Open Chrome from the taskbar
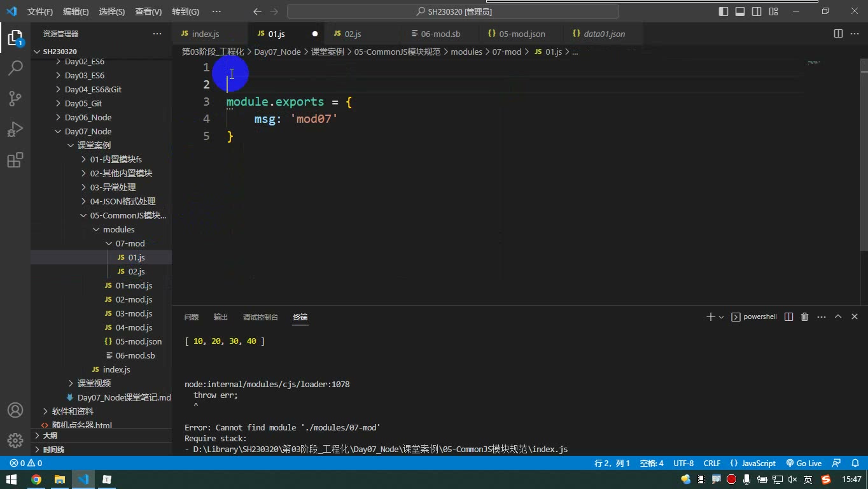The height and width of the screenshot is (489, 868). pos(36,479)
